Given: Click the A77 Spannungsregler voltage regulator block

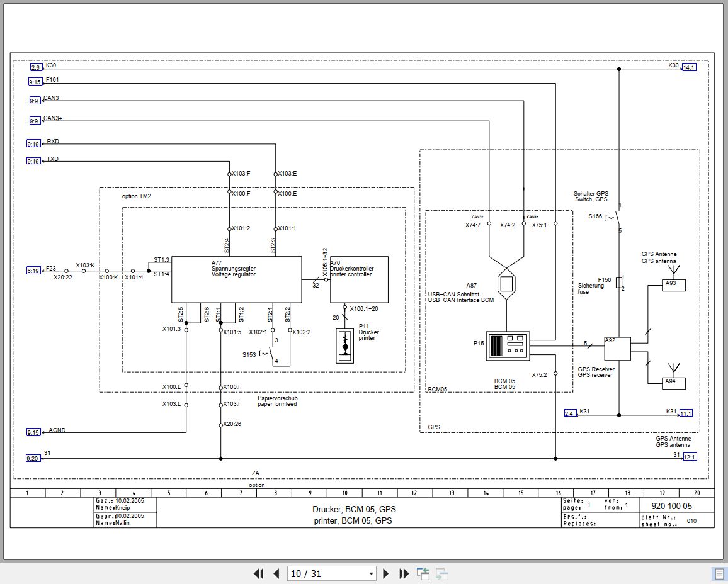Looking at the screenshot, I should [237, 279].
